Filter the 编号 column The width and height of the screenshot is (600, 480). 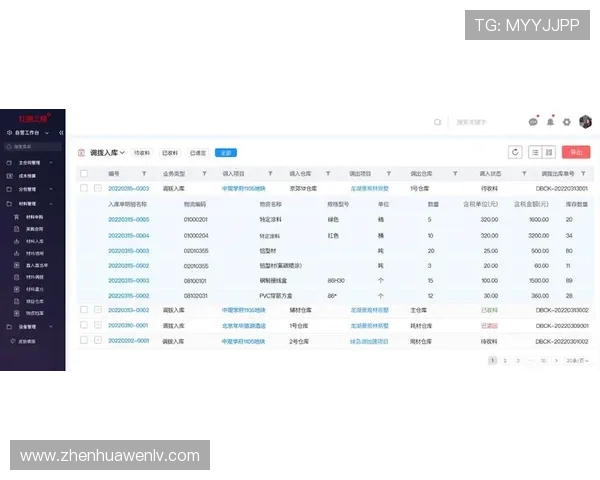[x=144, y=173]
